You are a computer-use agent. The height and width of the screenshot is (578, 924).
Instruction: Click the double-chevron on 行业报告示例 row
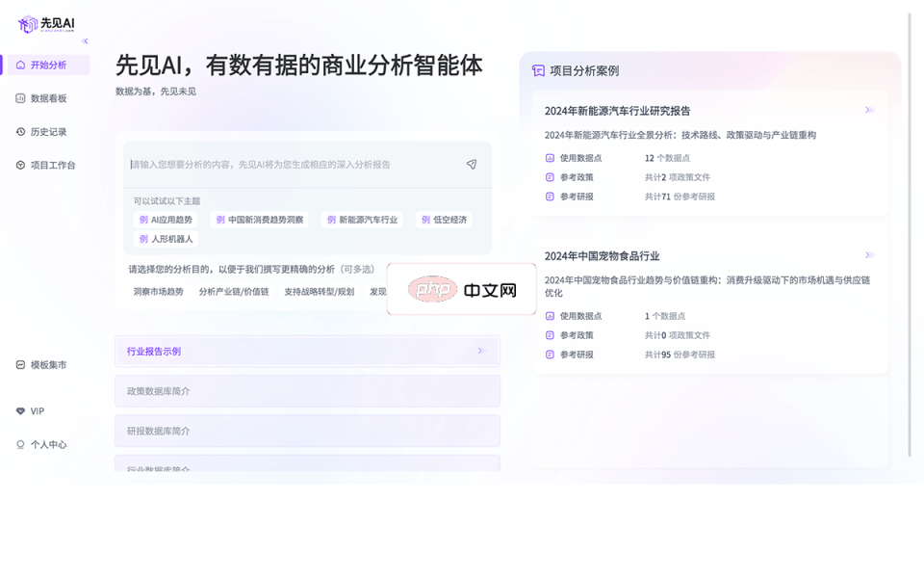(x=482, y=351)
